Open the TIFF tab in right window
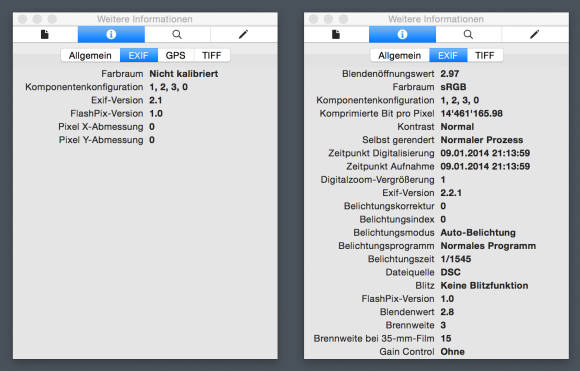Image resolution: width=580 pixels, height=371 pixels. click(x=485, y=55)
